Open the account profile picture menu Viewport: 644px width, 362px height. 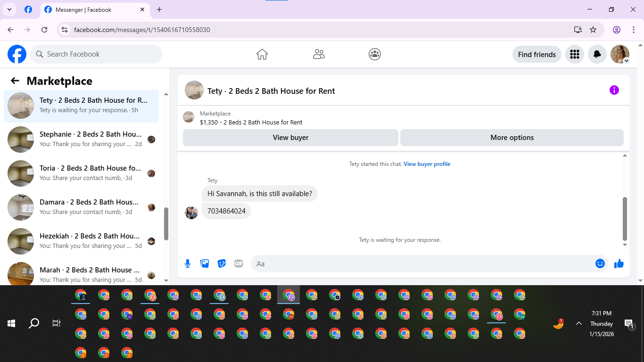620,54
